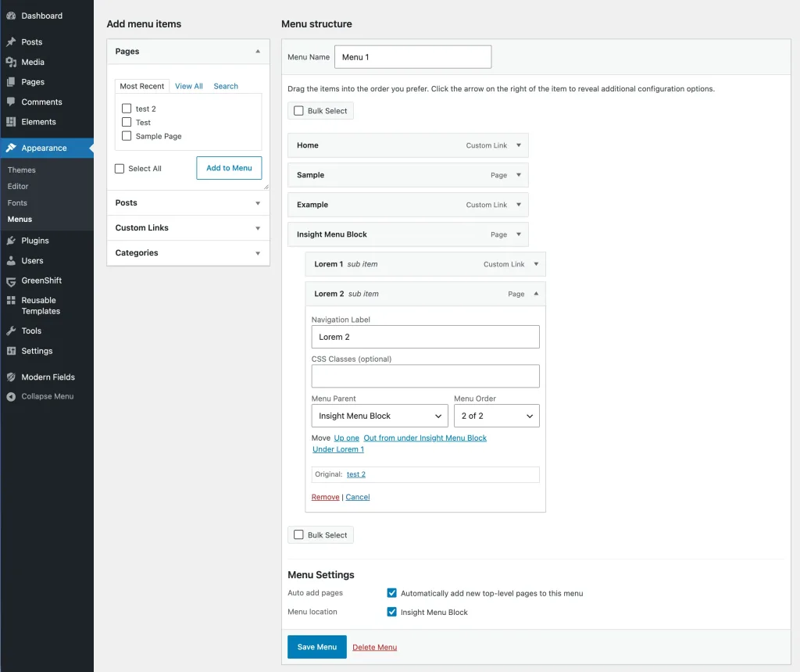Open the Menus submenu item
The width and height of the screenshot is (800, 672).
point(20,219)
